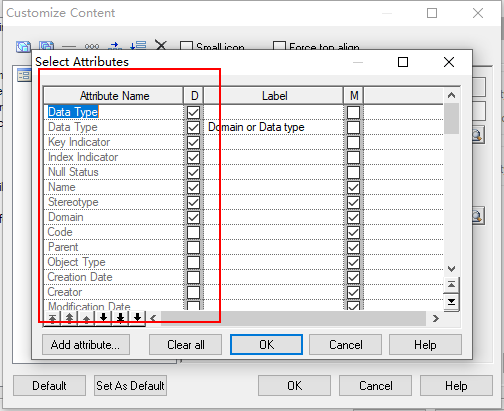Screen dimensions: 504x411
Task: Click the lower magnifier properties icon behind the dialog
Action: (477, 216)
